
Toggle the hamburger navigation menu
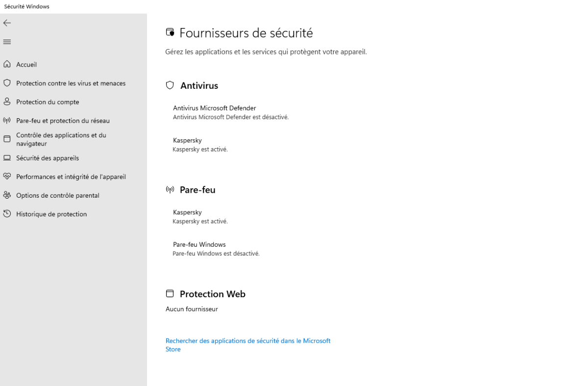pos(7,42)
